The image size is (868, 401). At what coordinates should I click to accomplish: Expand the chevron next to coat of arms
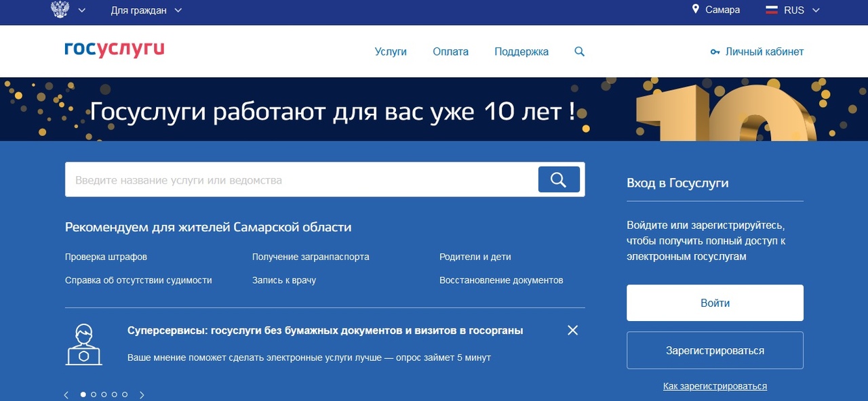pyautogui.click(x=82, y=10)
